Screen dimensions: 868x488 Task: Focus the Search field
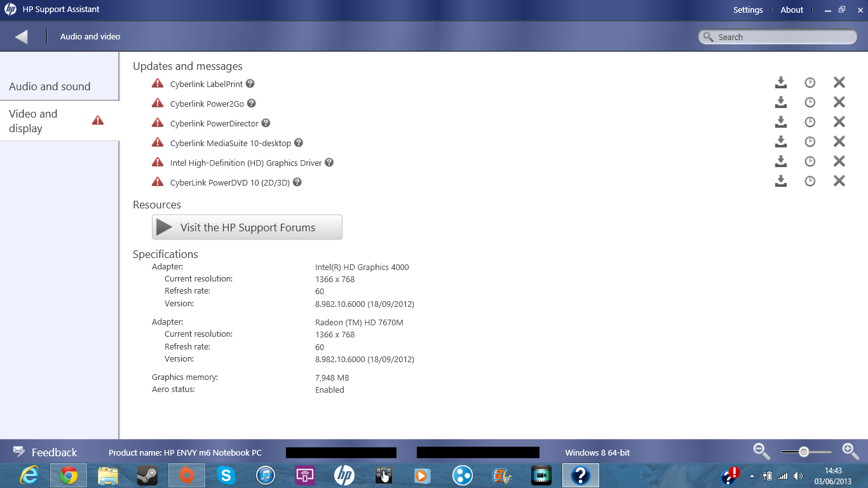[x=778, y=37]
